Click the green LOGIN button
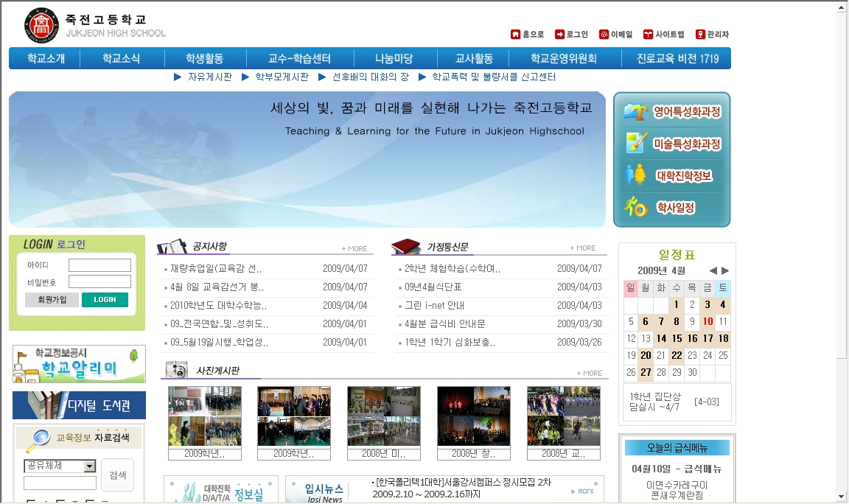The image size is (849, 504). point(105,300)
